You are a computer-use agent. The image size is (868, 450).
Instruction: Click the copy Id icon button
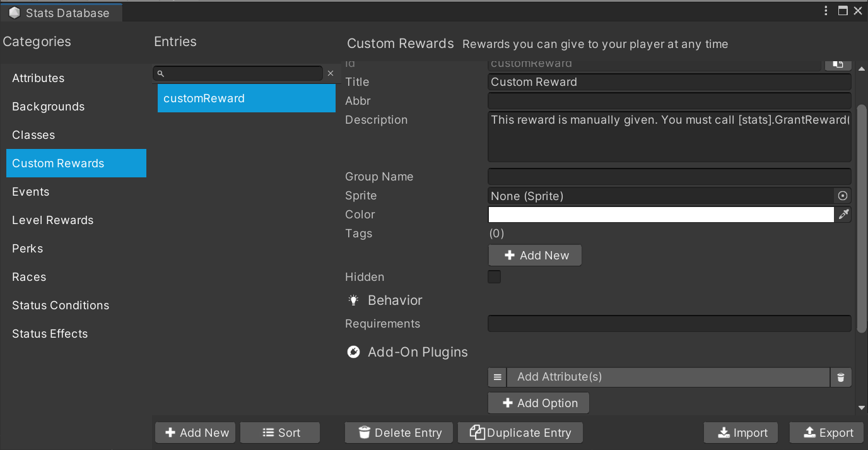point(838,64)
